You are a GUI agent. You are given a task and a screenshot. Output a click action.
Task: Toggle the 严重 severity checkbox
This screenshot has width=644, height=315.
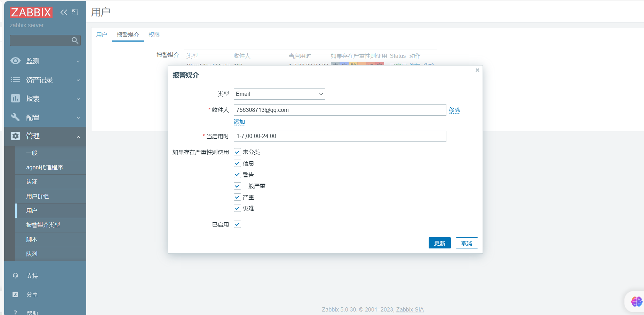(x=237, y=197)
